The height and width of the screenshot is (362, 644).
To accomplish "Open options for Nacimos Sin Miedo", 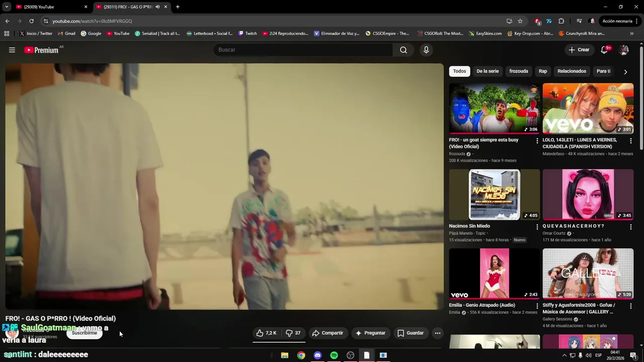I will [537, 227].
